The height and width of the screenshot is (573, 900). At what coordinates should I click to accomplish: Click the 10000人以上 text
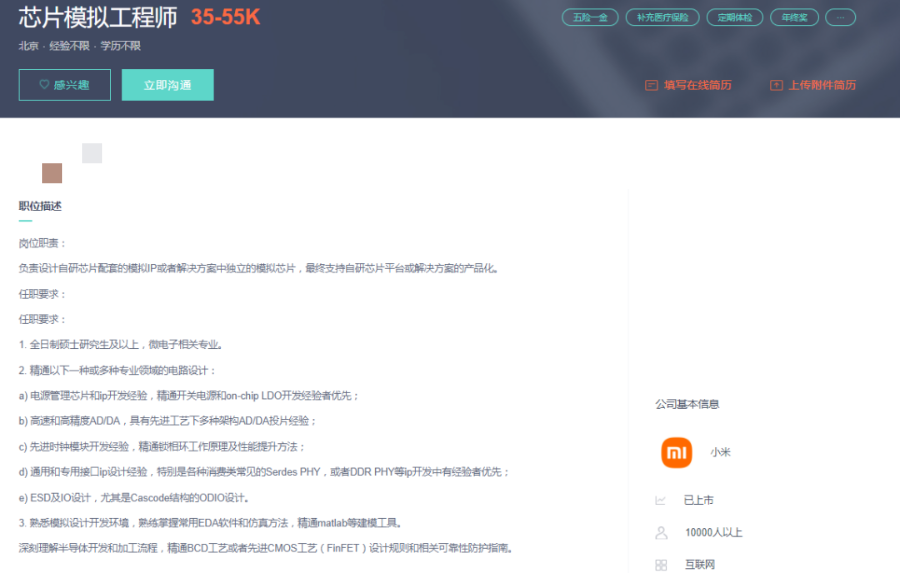click(713, 533)
